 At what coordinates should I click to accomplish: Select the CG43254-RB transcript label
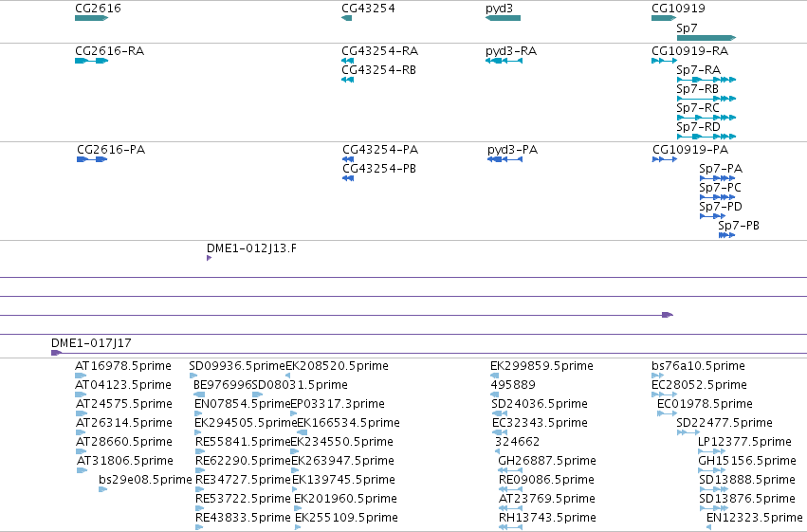[x=378, y=70]
